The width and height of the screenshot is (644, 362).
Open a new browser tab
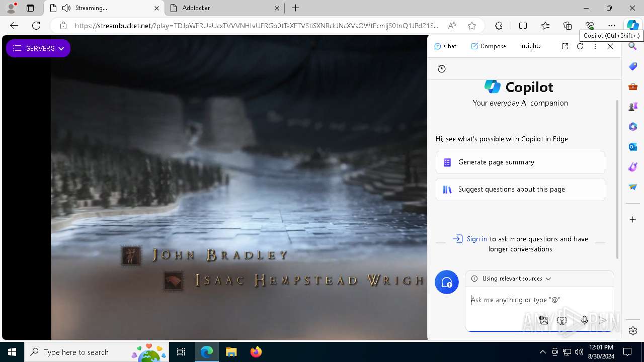click(x=296, y=8)
